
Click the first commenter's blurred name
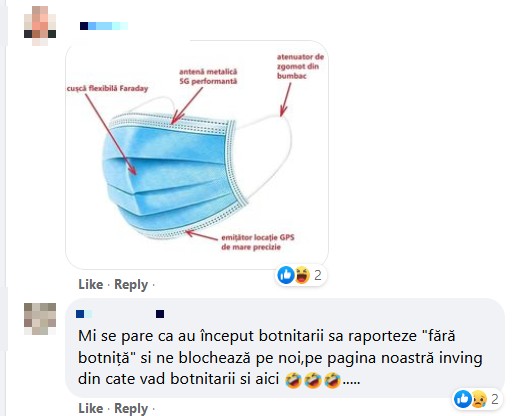[104, 26]
